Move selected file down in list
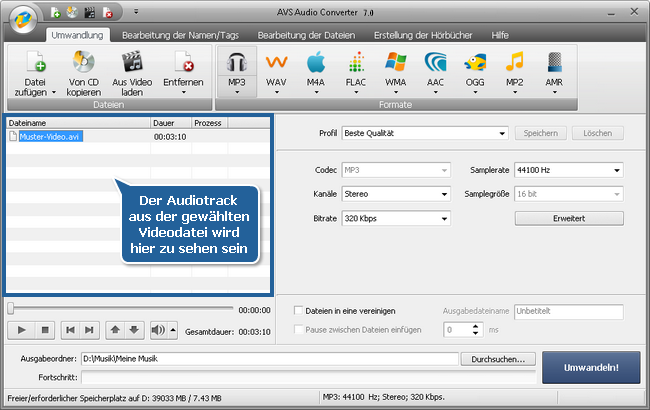This screenshot has width=650, height=410. point(134,330)
